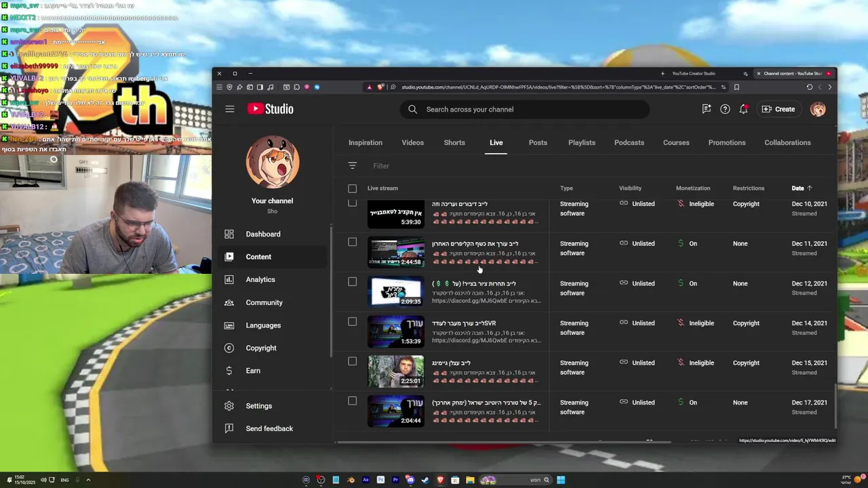Open Premiere Pro from the taskbar
This screenshot has height=488, width=868.
coord(395,480)
